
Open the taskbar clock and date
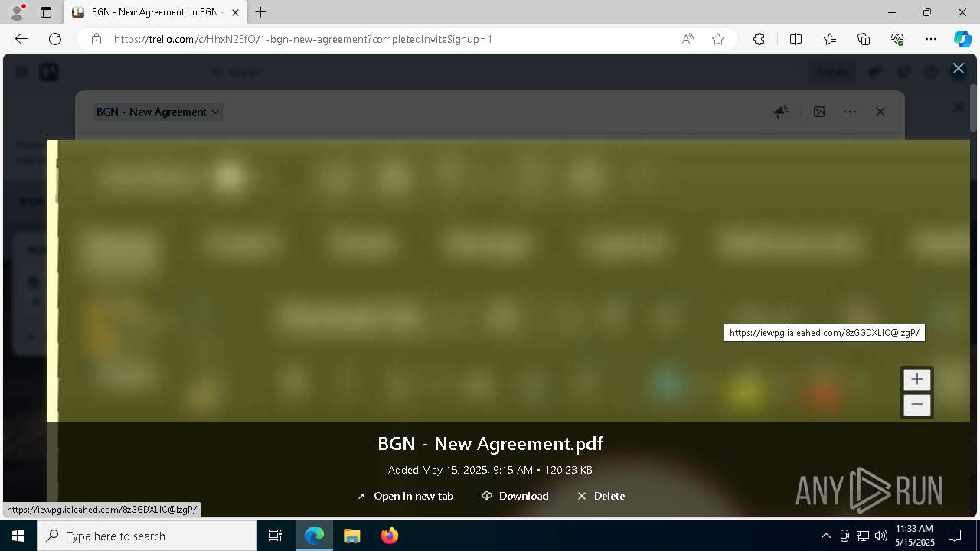tap(915, 536)
